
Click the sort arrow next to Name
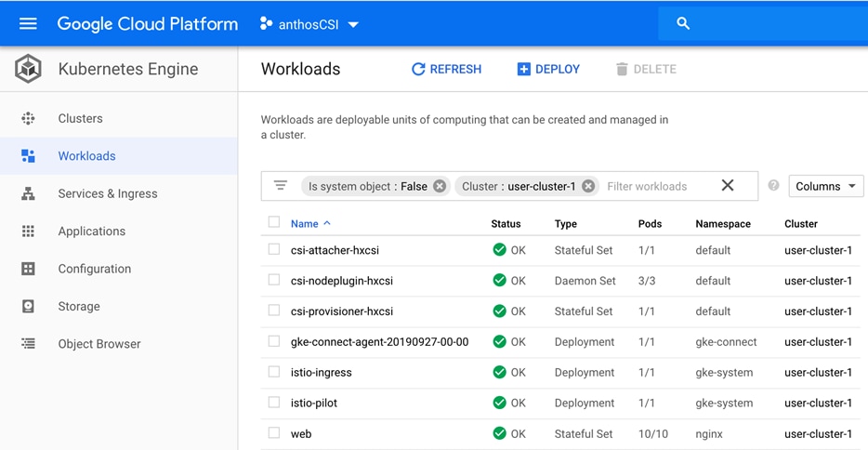pyautogui.click(x=327, y=223)
